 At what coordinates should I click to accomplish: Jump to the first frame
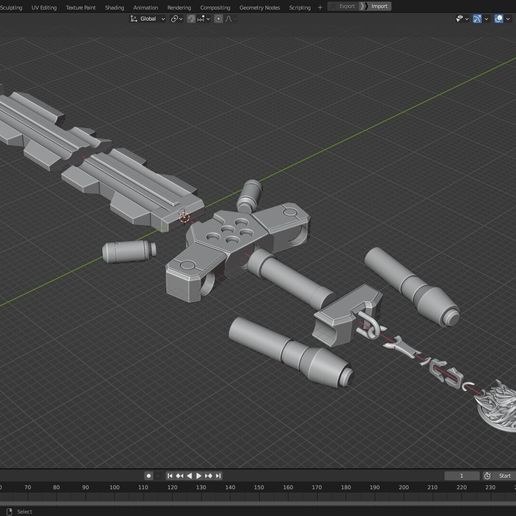[170, 476]
